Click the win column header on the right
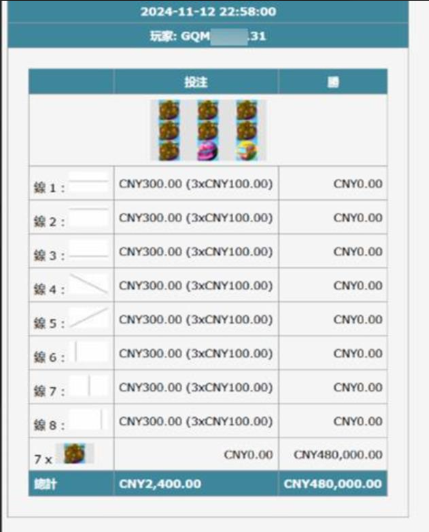 [333, 82]
